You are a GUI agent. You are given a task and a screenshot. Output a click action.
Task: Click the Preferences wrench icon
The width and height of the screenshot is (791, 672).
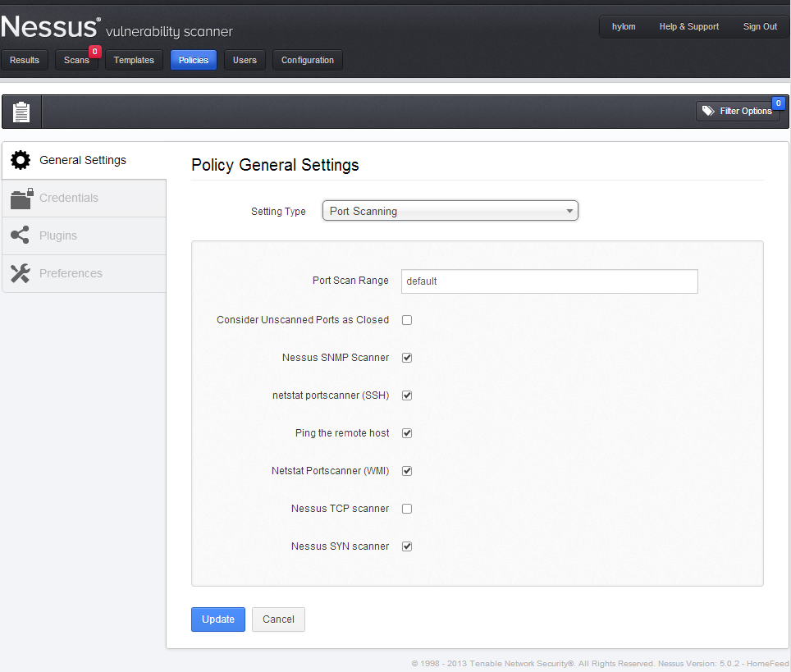pyautogui.click(x=21, y=273)
